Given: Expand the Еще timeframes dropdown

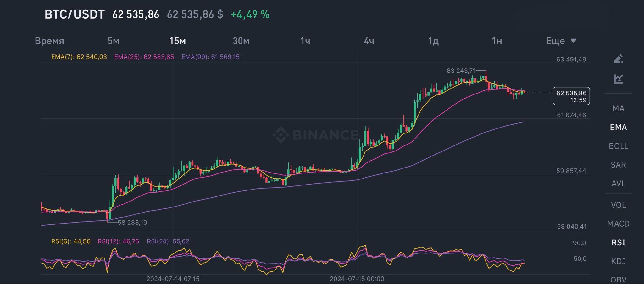Looking at the screenshot, I should click(x=561, y=41).
